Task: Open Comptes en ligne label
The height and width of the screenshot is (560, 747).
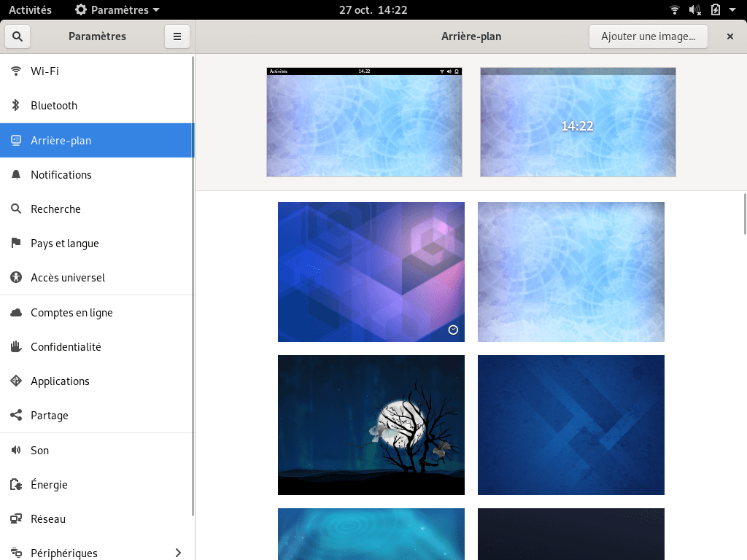Action: tap(72, 312)
